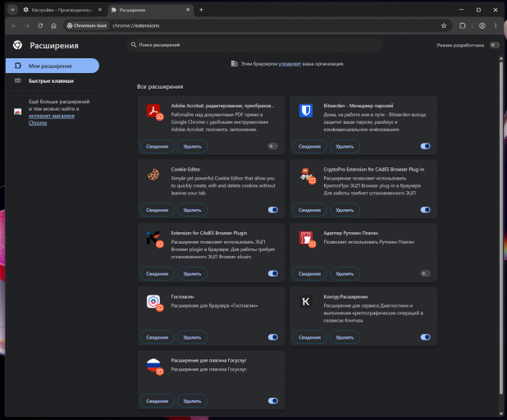
Task: Disable Расширение для плагина Госуслуг toggle
Action: pyautogui.click(x=273, y=401)
